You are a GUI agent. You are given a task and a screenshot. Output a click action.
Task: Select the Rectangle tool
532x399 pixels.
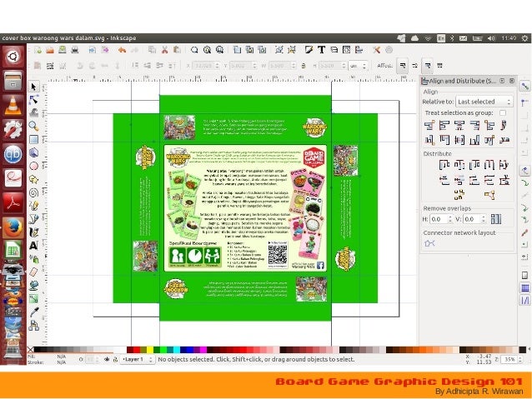pos(33,139)
